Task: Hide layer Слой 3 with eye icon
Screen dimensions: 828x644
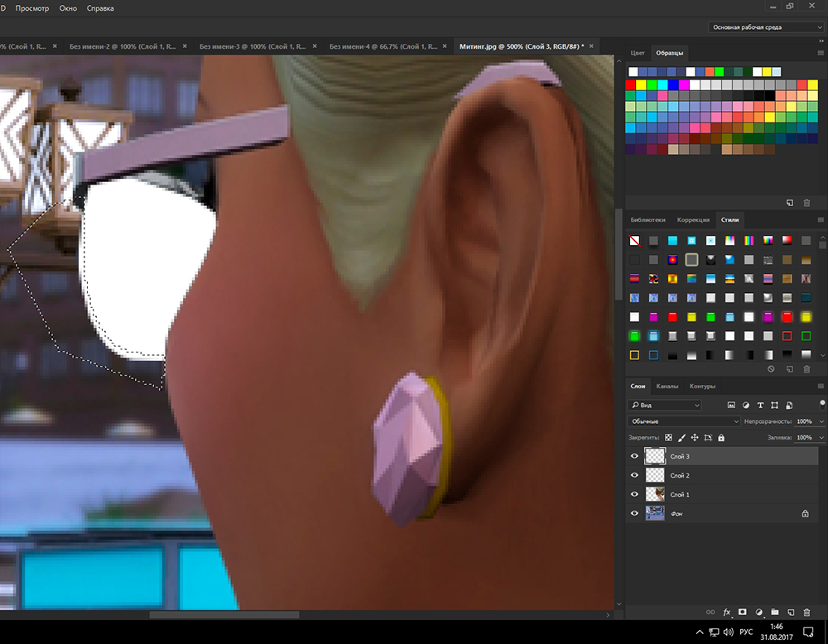Action: coord(635,456)
